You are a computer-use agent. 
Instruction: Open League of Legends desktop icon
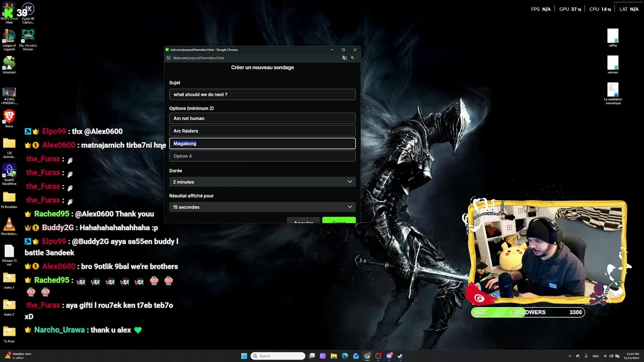tap(9, 40)
